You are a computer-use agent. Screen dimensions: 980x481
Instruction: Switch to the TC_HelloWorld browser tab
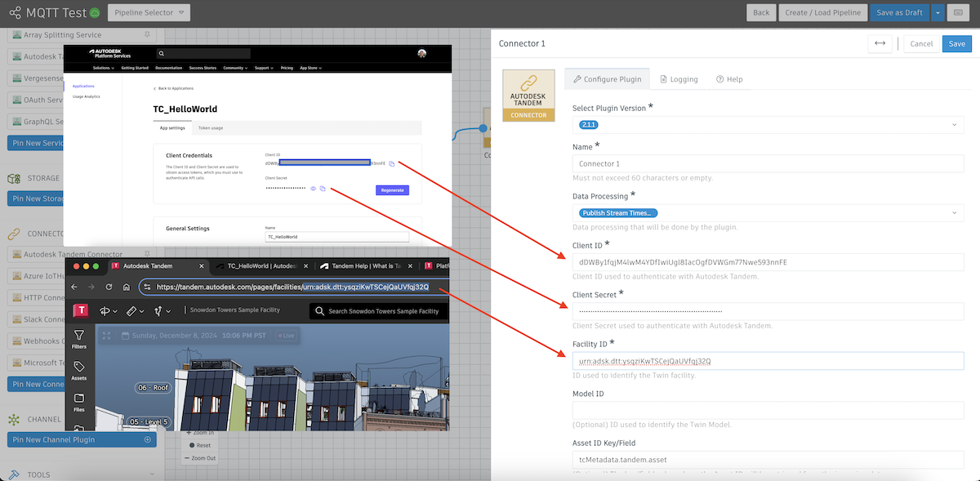tap(261, 265)
